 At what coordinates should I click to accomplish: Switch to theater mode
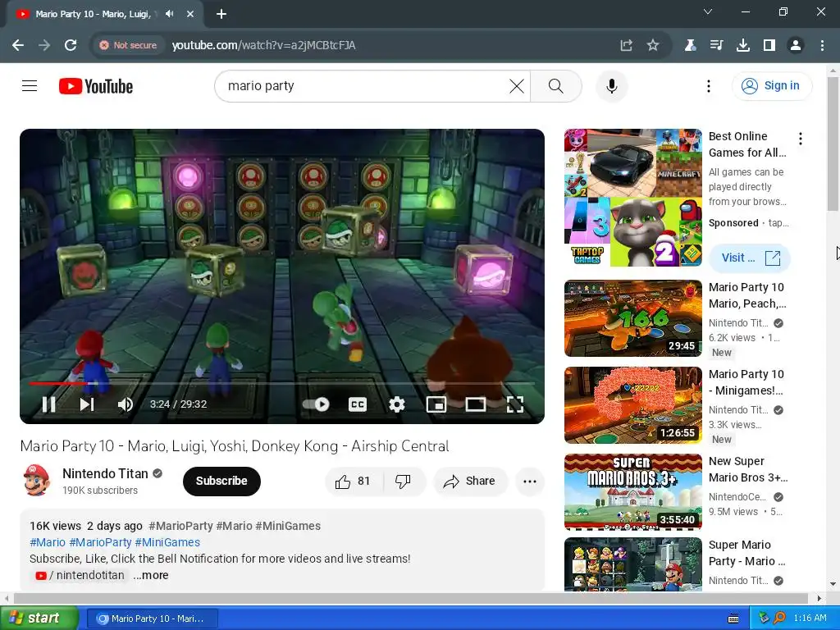475,404
